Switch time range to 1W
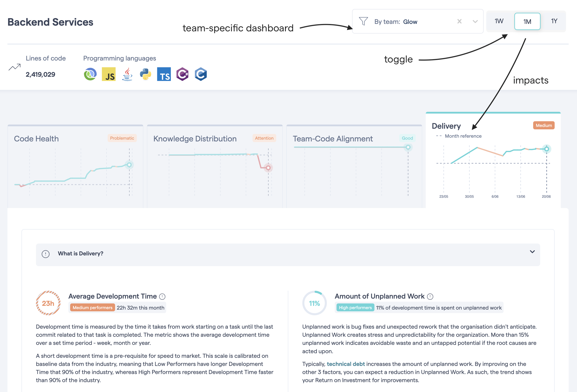 (x=499, y=21)
